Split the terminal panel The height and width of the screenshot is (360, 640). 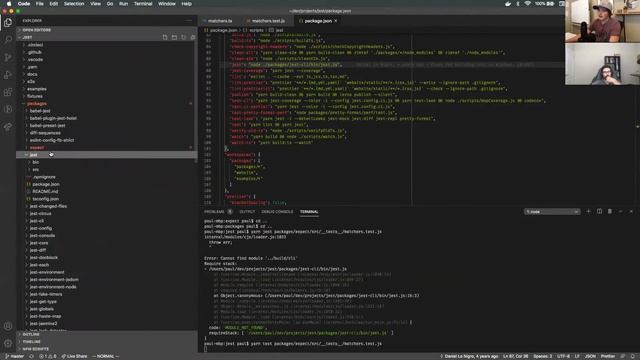[599, 211]
